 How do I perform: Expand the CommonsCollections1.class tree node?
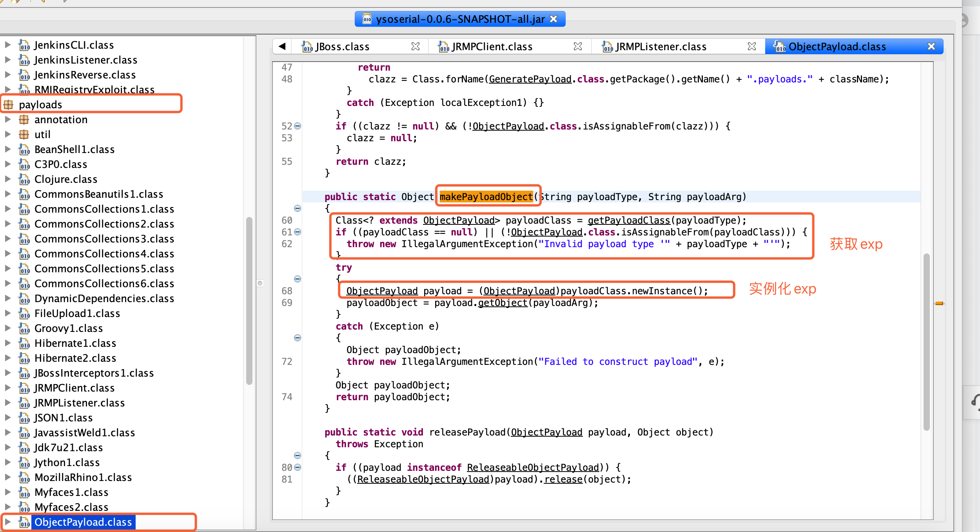point(9,209)
